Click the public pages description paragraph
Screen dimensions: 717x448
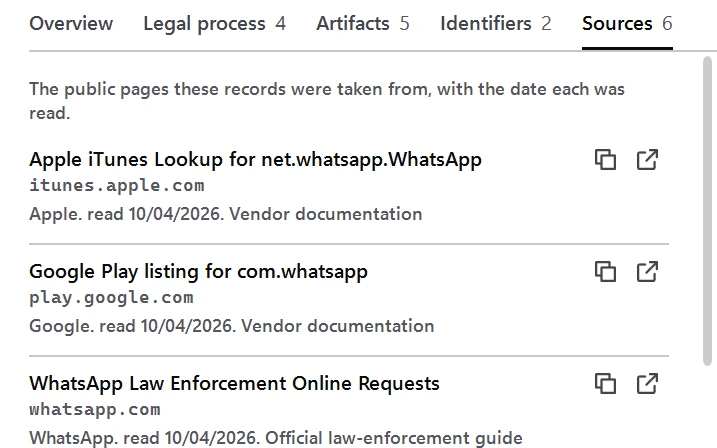point(326,101)
